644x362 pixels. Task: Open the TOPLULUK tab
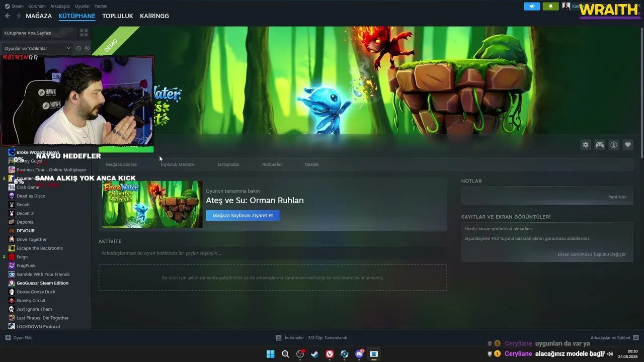(x=118, y=16)
